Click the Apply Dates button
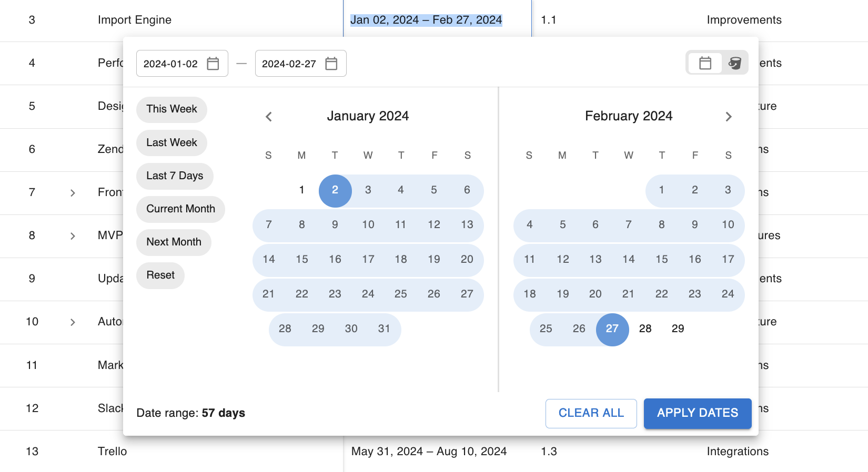Viewport: 868px width, 472px height. pos(698,413)
